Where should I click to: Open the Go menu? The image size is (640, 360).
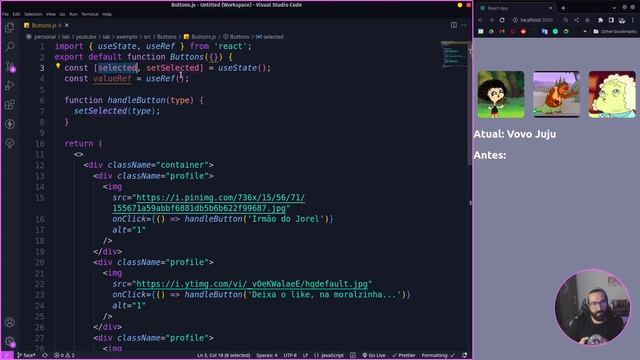pyautogui.click(x=62, y=14)
